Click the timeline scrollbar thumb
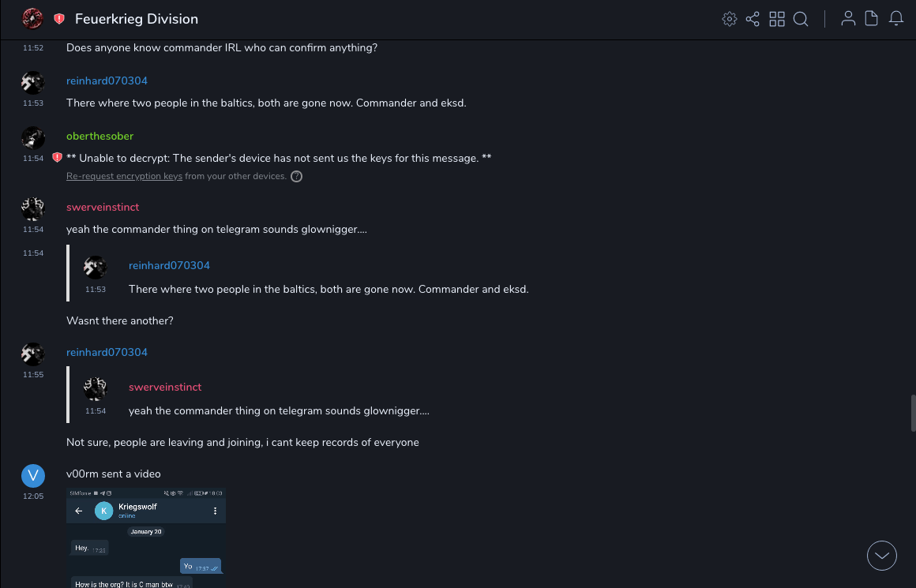The image size is (916, 588). [x=913, y=414]
